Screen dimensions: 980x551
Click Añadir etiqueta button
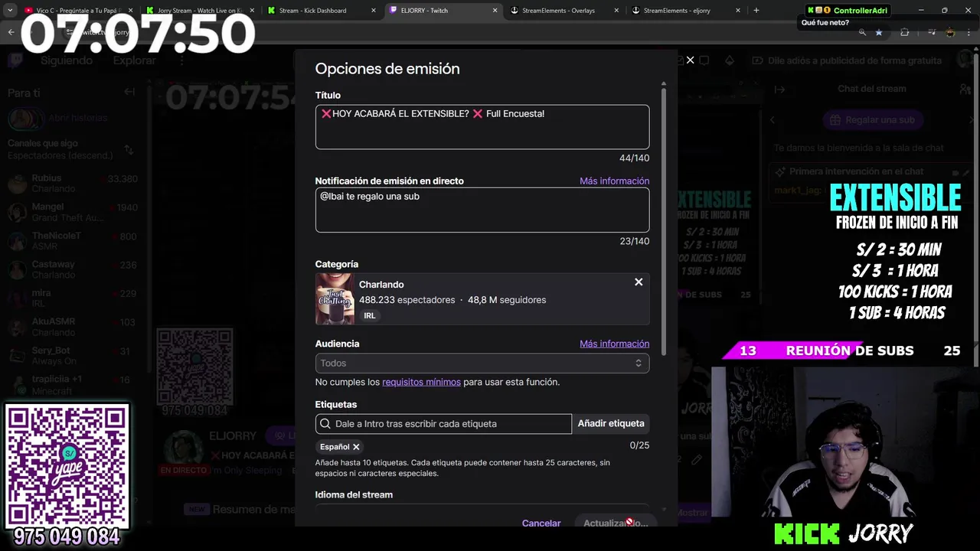pos(611,423)
